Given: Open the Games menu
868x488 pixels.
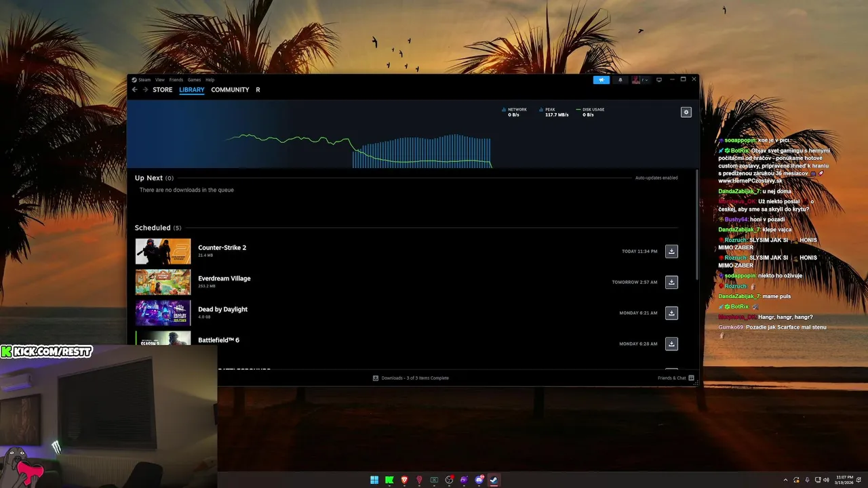Looking at the screenshot, I should 194,80.
